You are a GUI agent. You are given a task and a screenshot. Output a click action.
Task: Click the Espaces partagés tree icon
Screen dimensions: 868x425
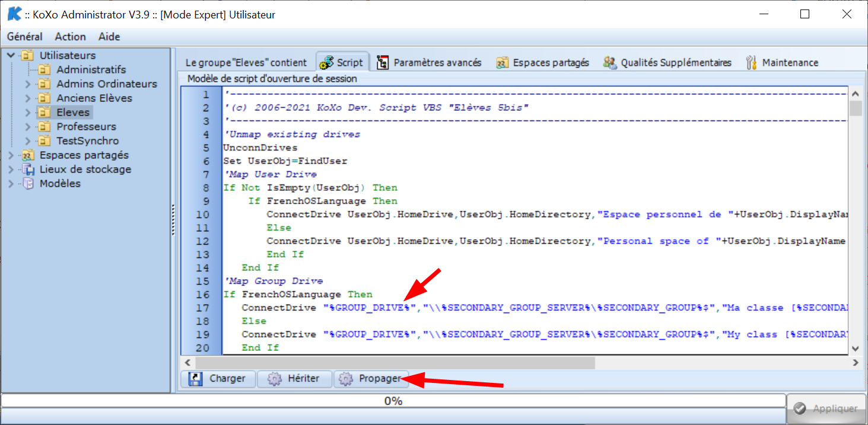tap(27, 155)
